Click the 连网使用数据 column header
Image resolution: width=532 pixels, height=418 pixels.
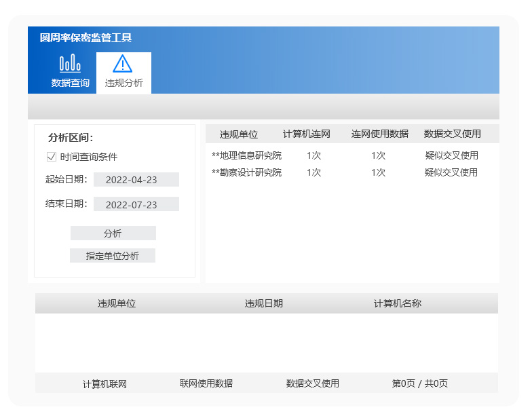380,134
